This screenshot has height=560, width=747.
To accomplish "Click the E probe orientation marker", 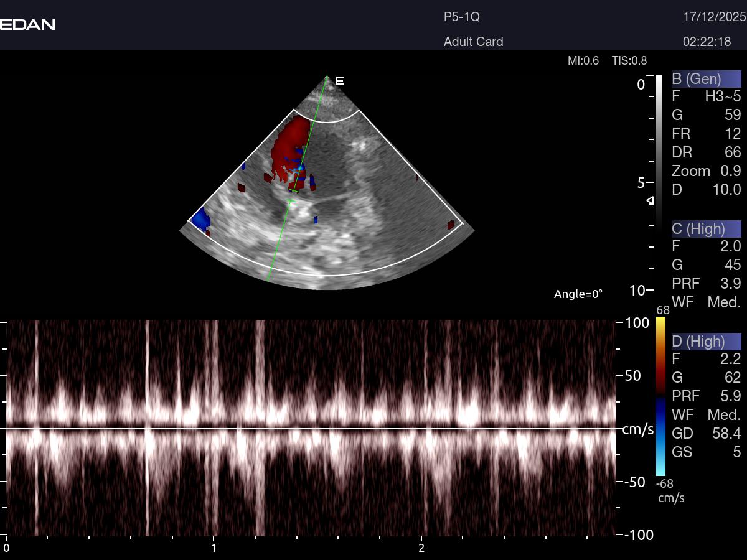I will click(x=339, y=81).
